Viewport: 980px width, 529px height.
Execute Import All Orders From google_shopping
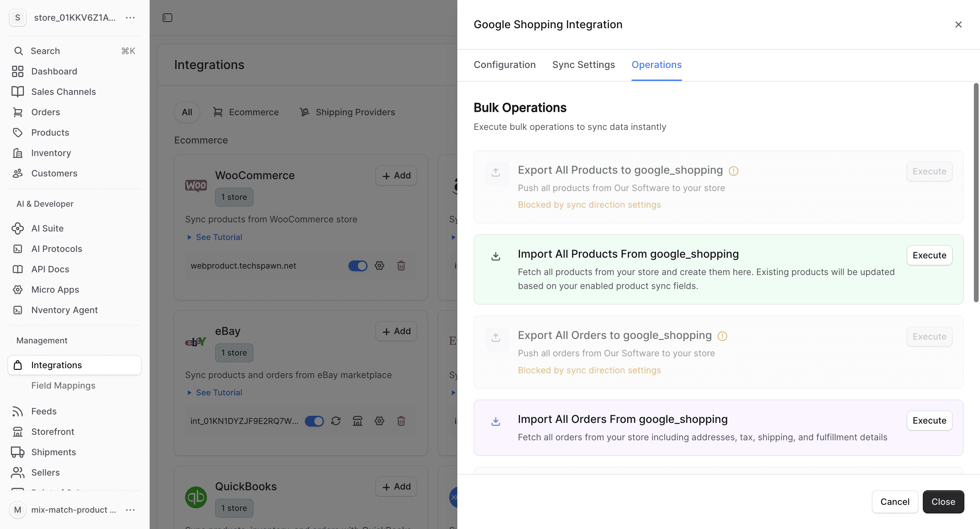[929, 420]
